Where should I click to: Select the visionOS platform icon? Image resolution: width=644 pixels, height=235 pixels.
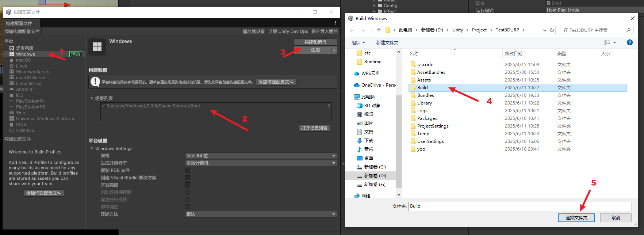click(12, 130)
